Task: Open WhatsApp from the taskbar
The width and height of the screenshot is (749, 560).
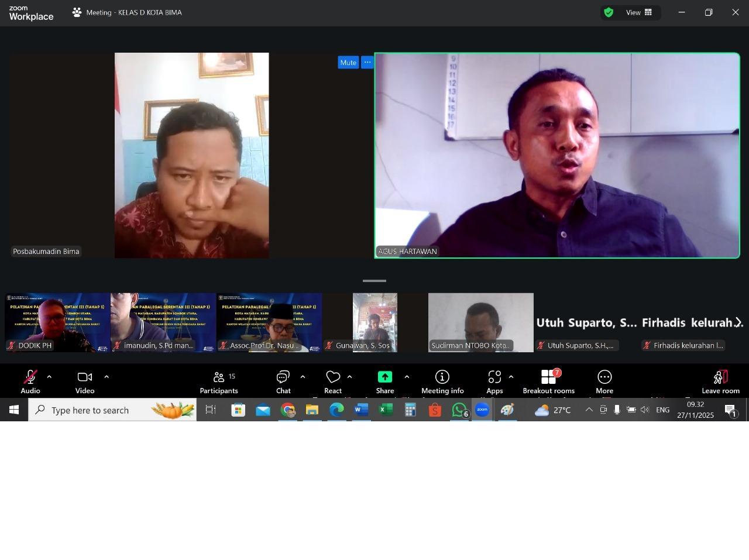Action: pyautogui.click(x=459, y=410)
